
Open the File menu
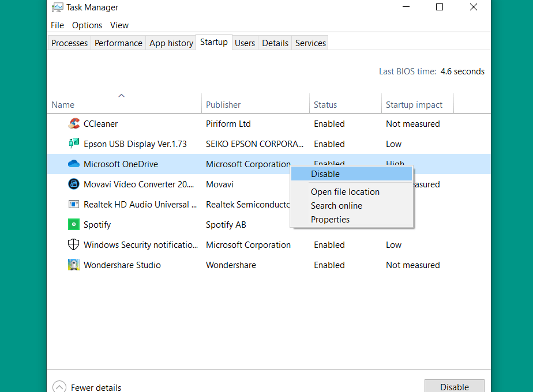57,25
